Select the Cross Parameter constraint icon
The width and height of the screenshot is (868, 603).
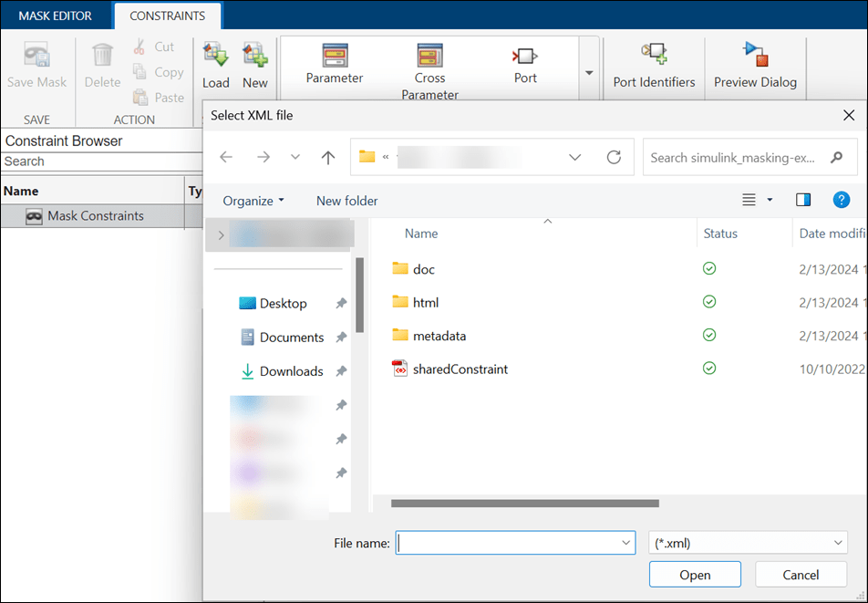point(429,56)
